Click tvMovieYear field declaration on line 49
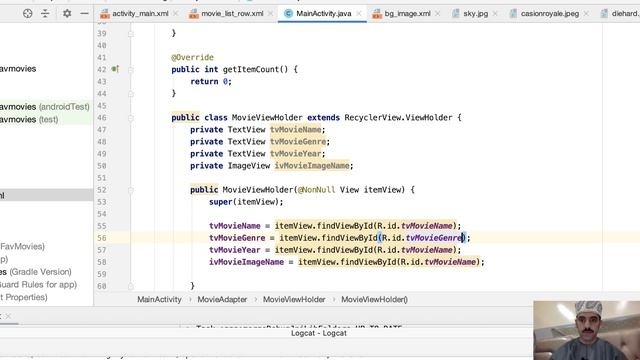 [x=296, y=154]
